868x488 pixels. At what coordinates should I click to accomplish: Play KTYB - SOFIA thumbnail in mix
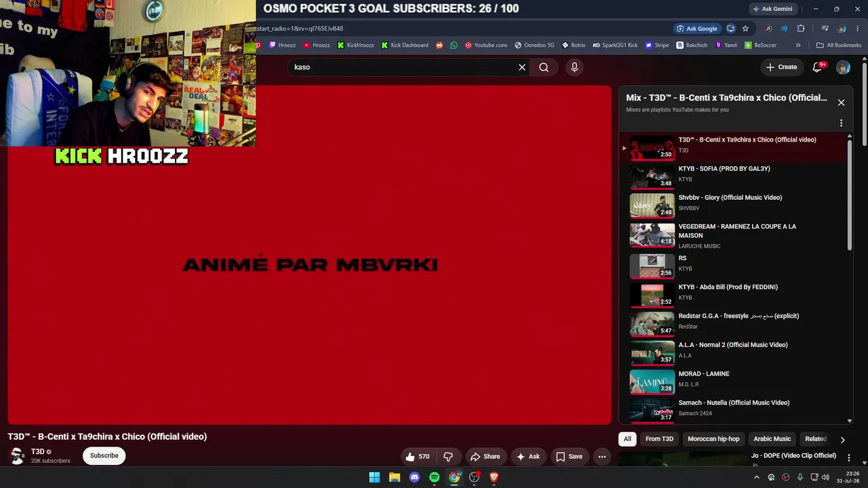[652, 176]
